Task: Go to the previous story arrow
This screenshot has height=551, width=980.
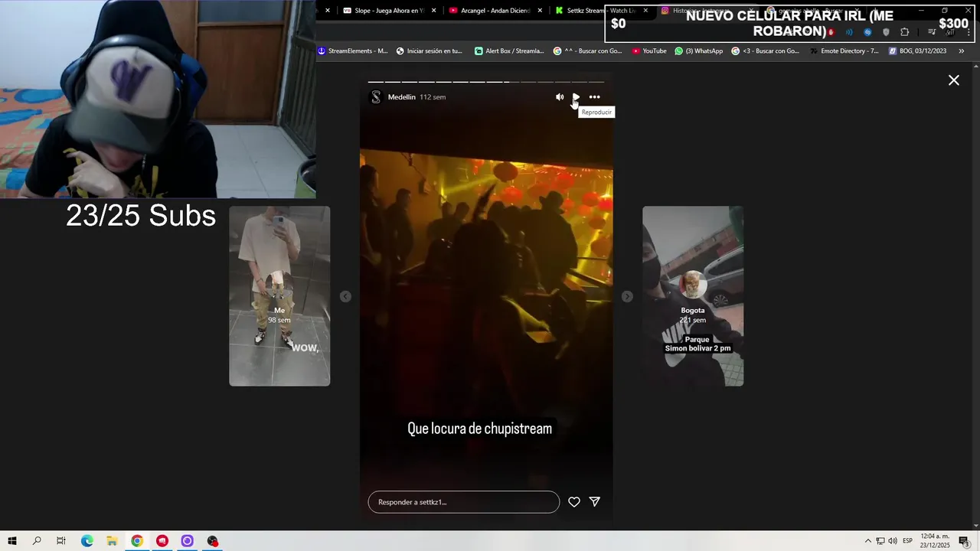Action: [345, 296]
